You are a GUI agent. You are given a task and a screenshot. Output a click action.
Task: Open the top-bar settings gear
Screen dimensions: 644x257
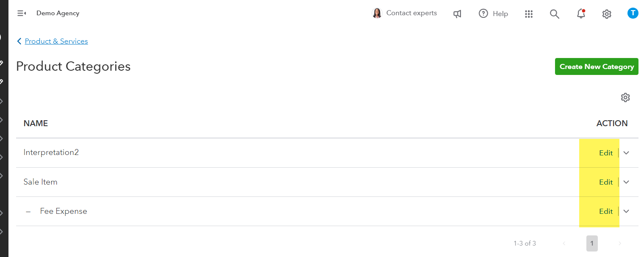(607, 14)
